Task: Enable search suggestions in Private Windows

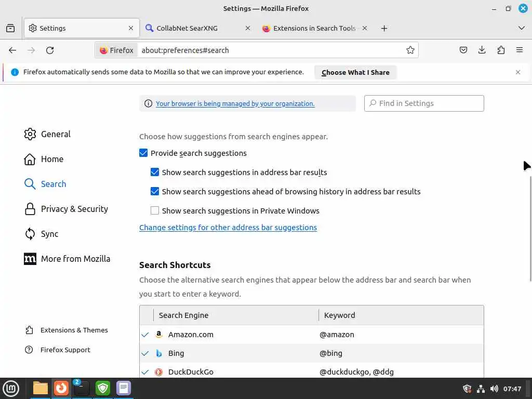Action: [x=155, y=211]
